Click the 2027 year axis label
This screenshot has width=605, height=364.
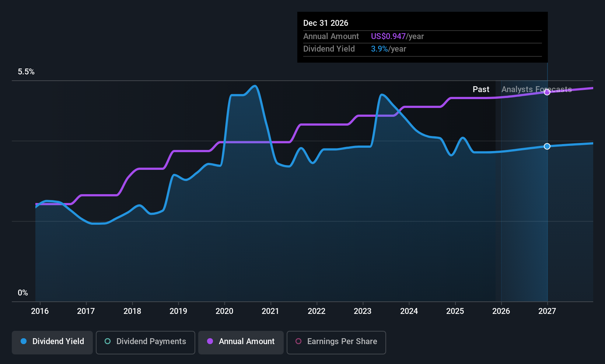coord(547,311)
